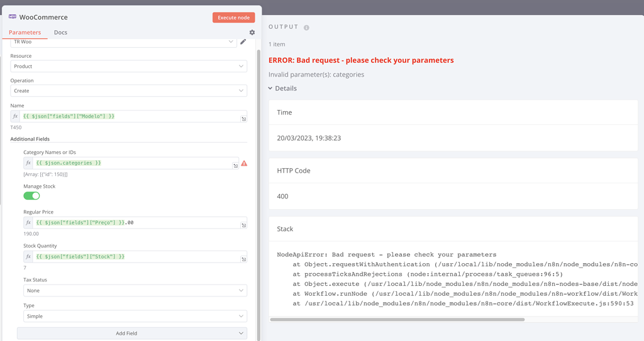The height and width of the screenshot is (341, 644).
Task: Open expression editor for Regular Price
Action: [x=243, y=224]
